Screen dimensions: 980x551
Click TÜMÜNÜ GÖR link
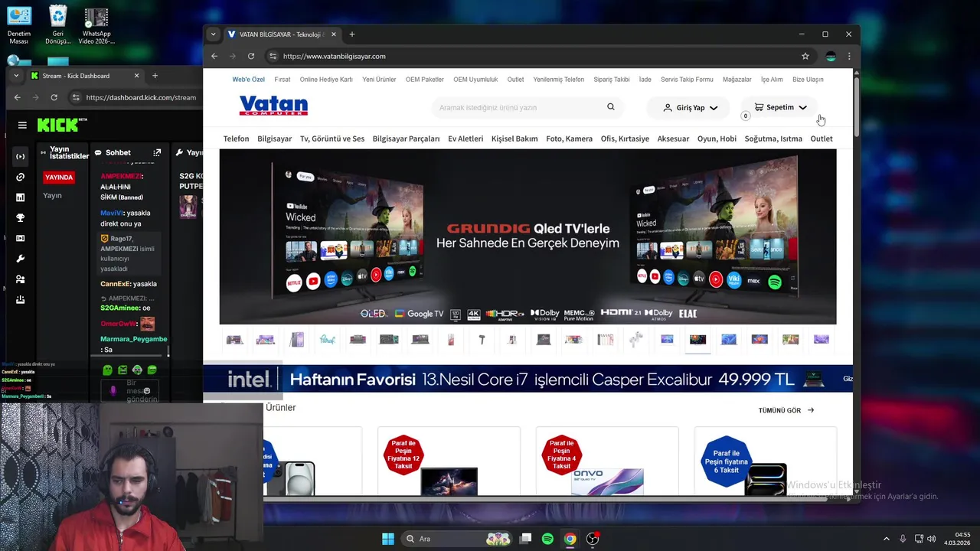pos(786,410)
